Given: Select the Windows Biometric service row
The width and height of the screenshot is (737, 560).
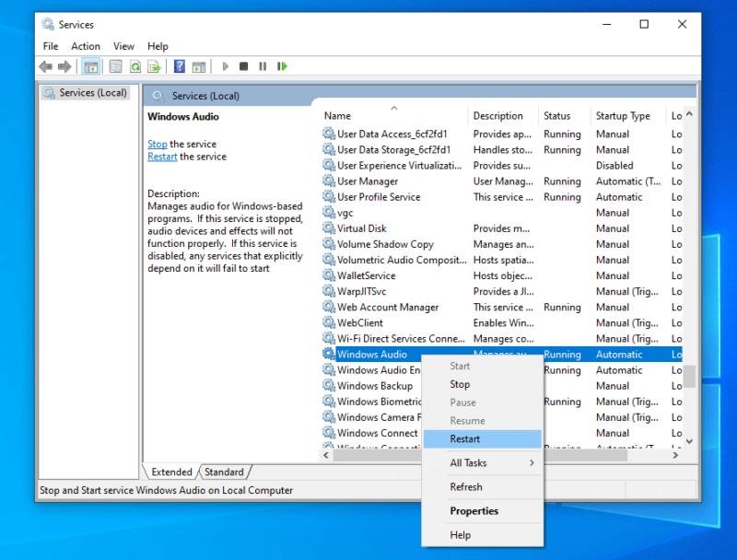Looking at the screenshot, I should (371, 402).
